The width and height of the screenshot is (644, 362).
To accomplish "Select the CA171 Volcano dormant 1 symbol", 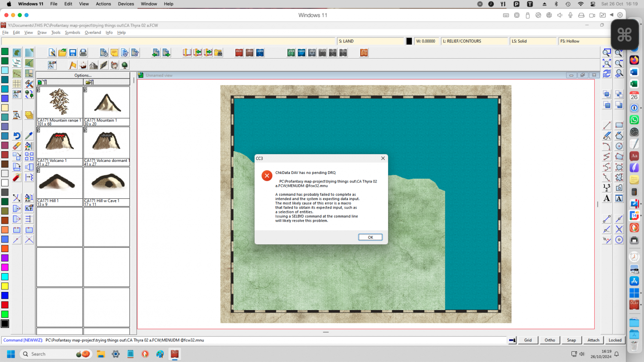I will (106, 146).
